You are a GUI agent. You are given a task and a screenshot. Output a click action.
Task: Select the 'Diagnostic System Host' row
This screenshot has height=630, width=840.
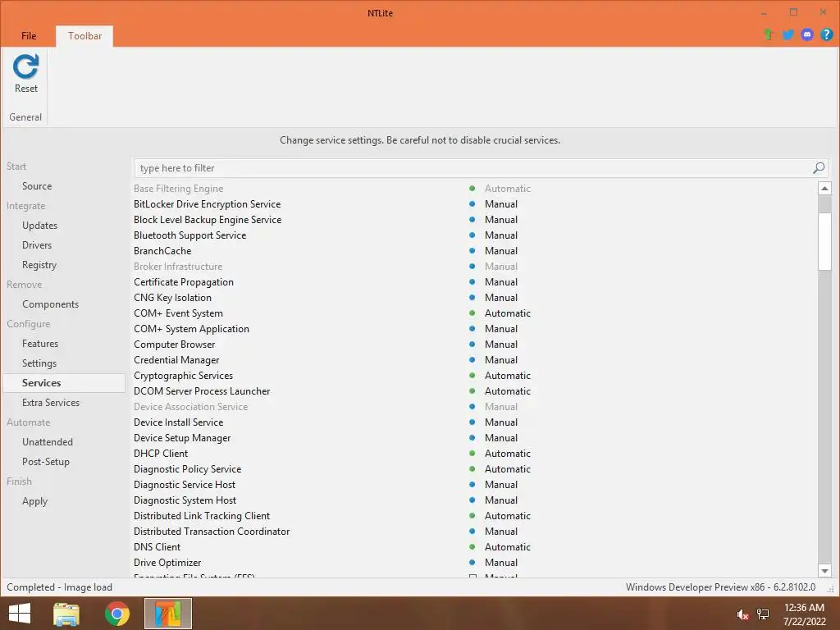tap(474, 500)
